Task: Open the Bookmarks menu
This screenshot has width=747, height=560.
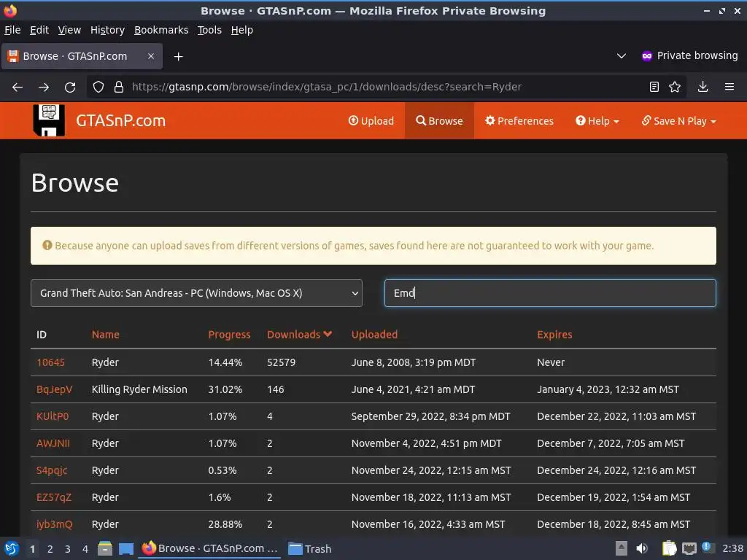Action: point(161,30)
